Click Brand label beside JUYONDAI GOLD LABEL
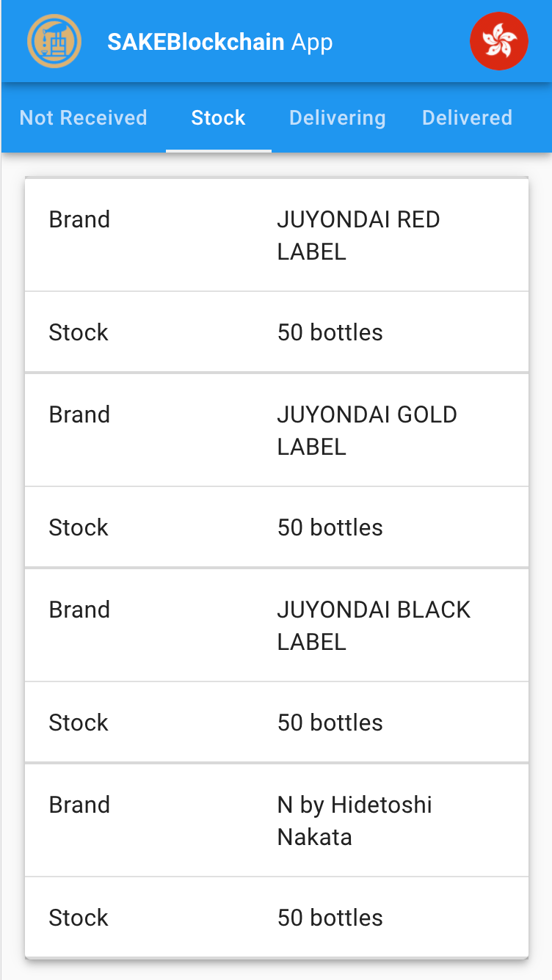Viewport: 552px width, 980px height. [x=79, y=414]
